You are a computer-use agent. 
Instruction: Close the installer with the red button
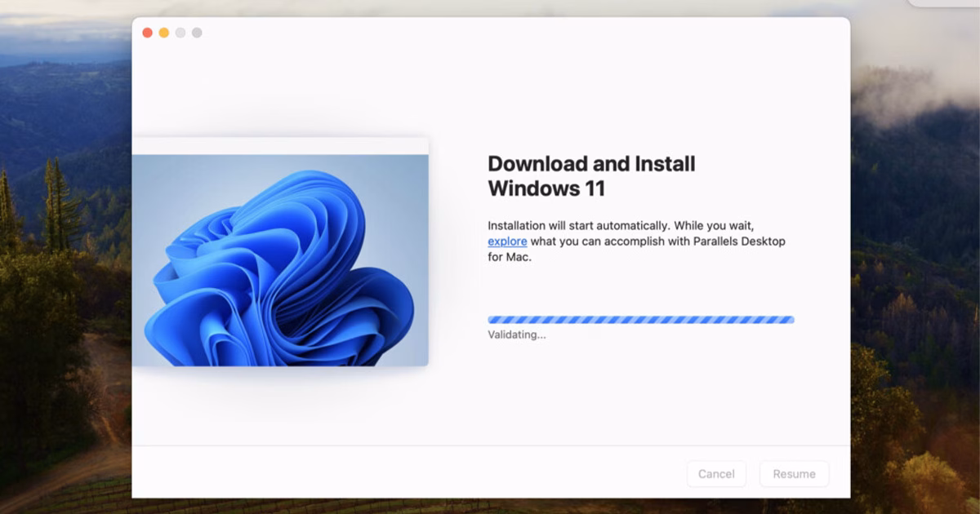click(x=147, y=33)
